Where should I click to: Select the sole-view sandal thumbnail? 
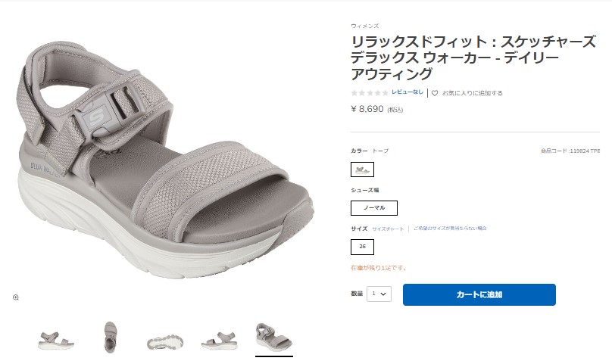point(164,342)
